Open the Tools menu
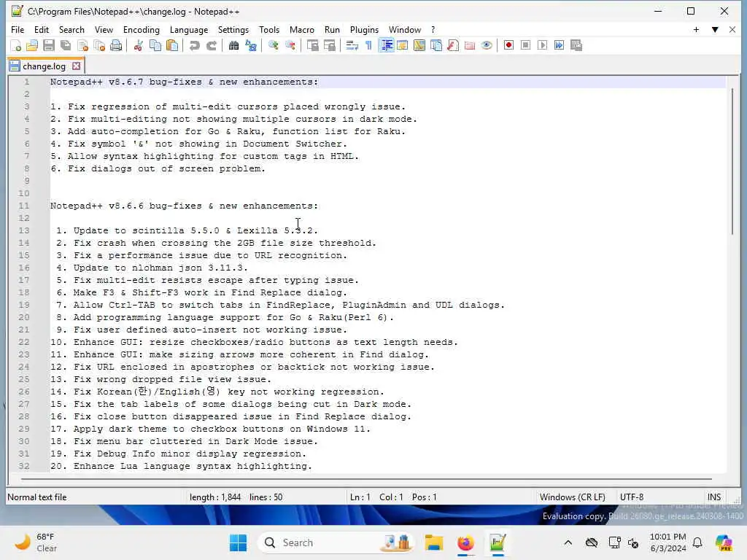Screen dimensions: 747x560 point(269,29)
